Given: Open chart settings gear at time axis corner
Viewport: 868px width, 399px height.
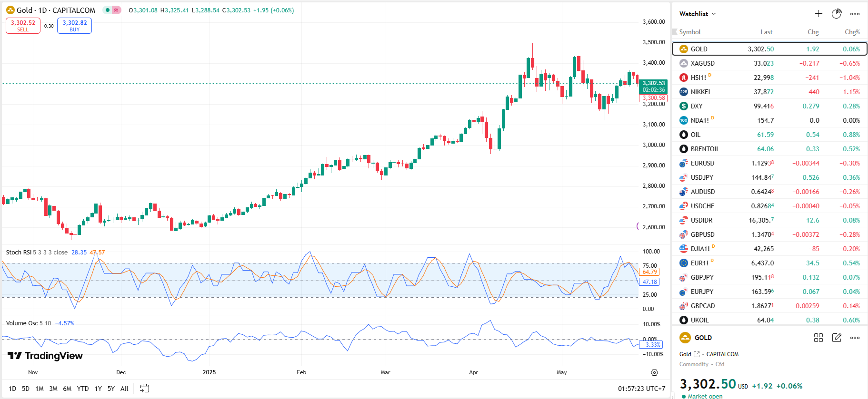Looking at the screenshot, I should 654,372.
